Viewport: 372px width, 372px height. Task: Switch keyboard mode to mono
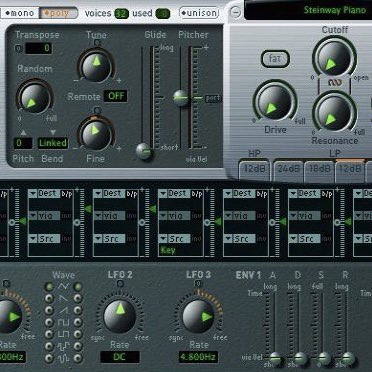click(x=19, y=13)
